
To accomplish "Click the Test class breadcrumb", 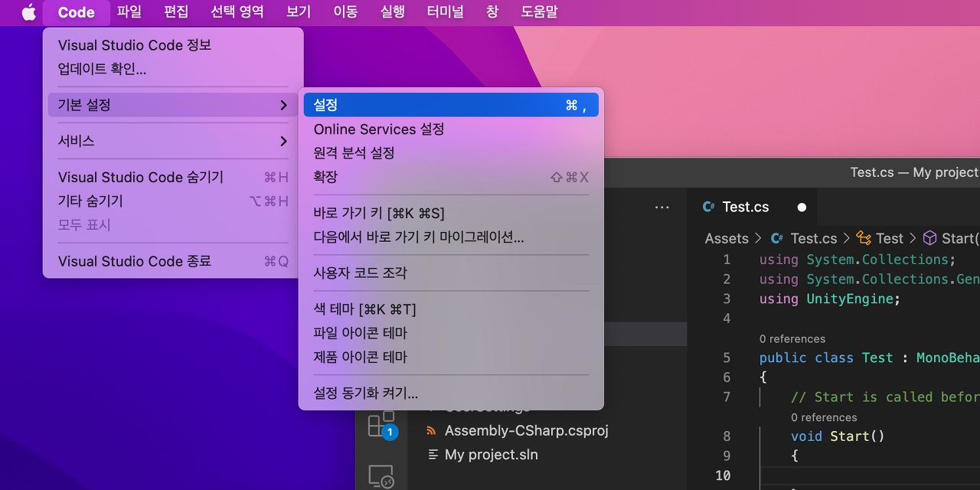I will [x=880, y=238].
